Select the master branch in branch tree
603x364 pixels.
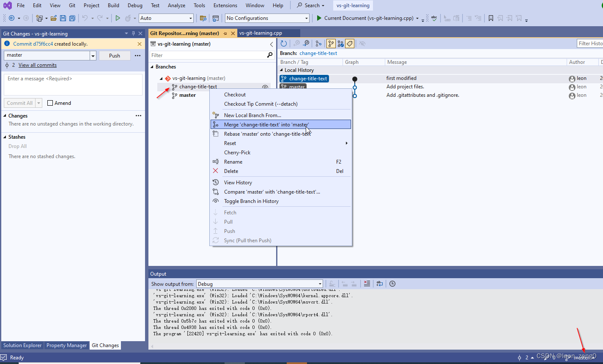(187, 95)
